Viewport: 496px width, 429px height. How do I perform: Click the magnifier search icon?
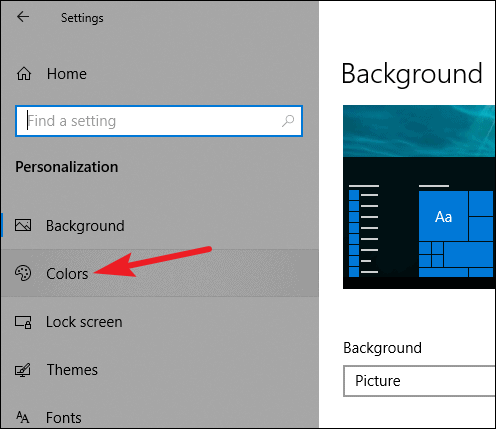[x=288, y=121]
